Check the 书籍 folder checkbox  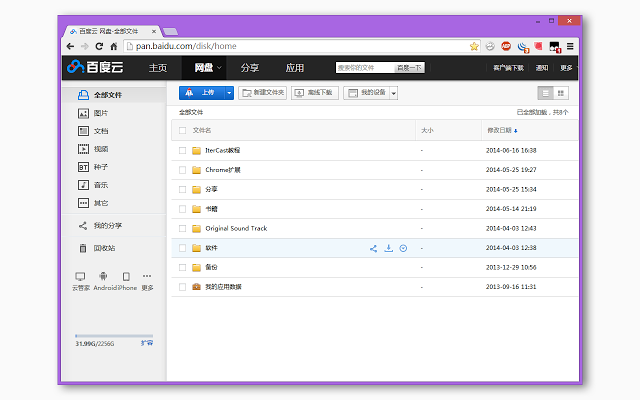[x=182, y=209]
